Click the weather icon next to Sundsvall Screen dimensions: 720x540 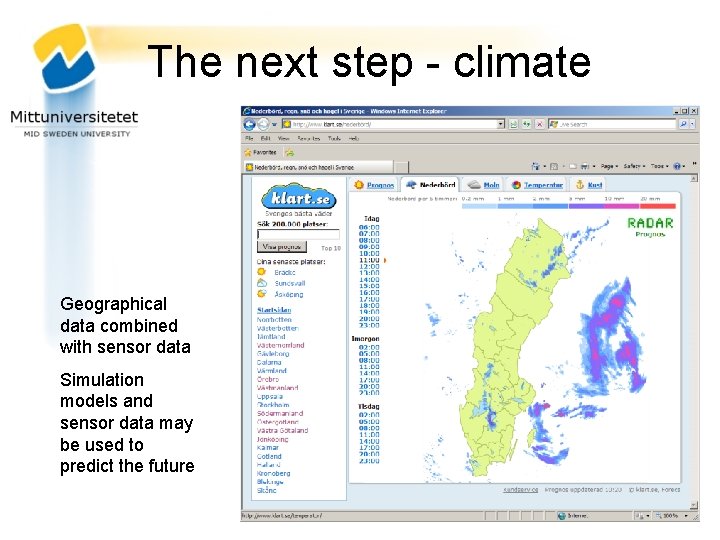click(x=262, y=283)
